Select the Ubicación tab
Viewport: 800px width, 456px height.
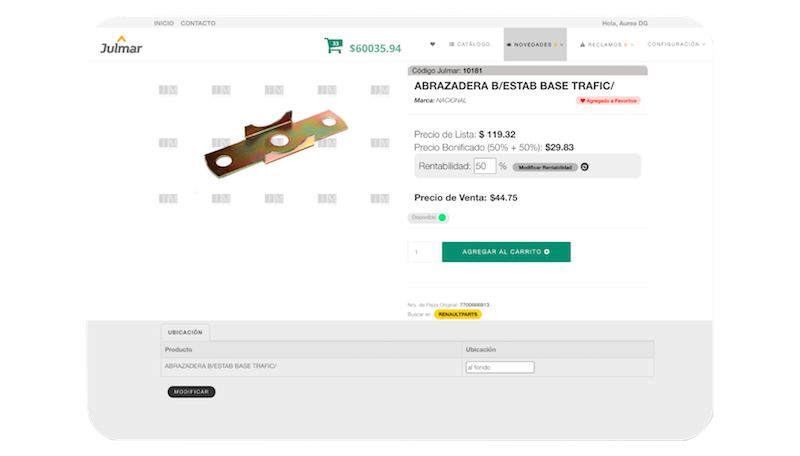point(185,333)
